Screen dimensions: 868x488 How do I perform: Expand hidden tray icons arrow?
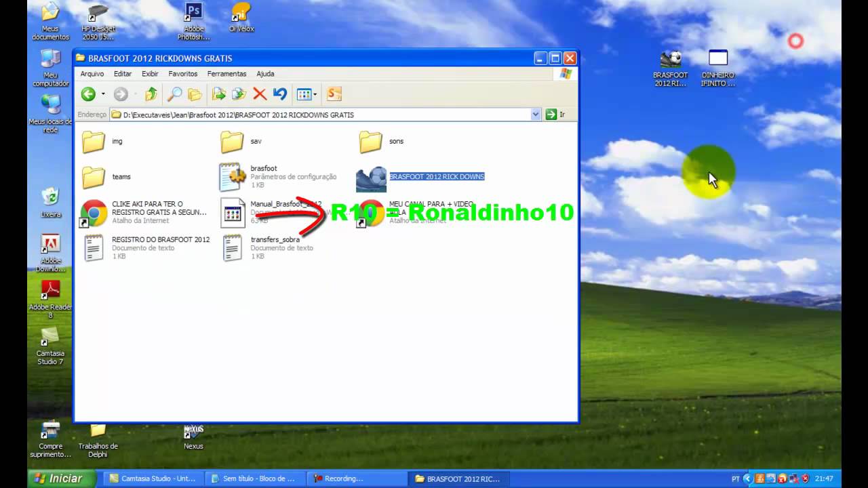pyautogui.click(x=748, y=479)
